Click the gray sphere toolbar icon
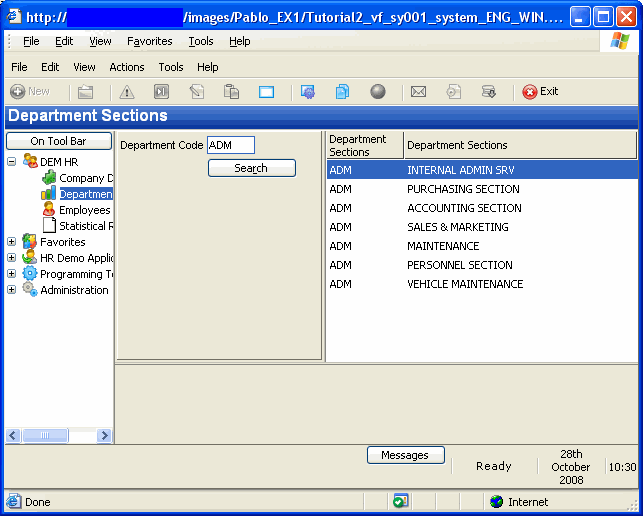 coord(378,91)
